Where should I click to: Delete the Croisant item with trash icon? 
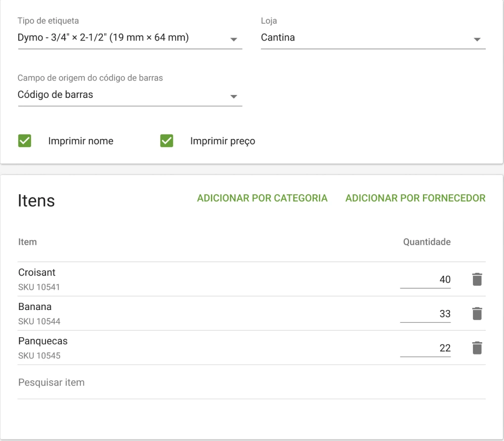point(476,279)
